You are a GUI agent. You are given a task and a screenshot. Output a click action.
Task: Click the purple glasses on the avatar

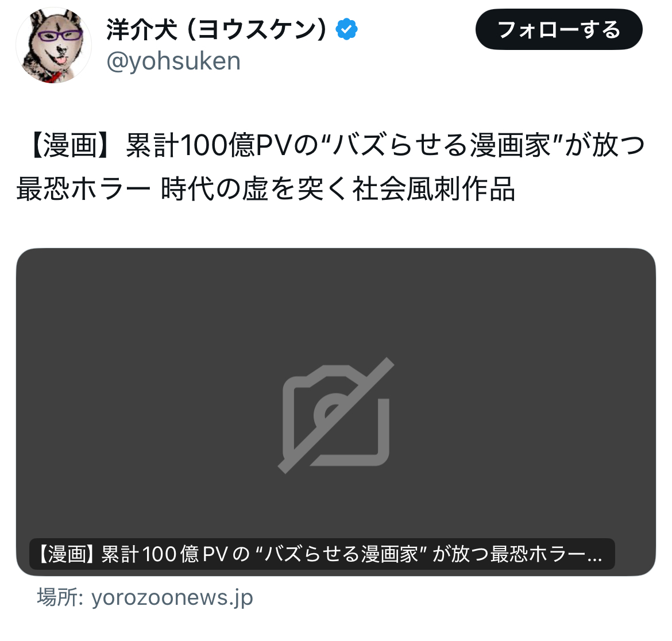(x=60, y=35)
